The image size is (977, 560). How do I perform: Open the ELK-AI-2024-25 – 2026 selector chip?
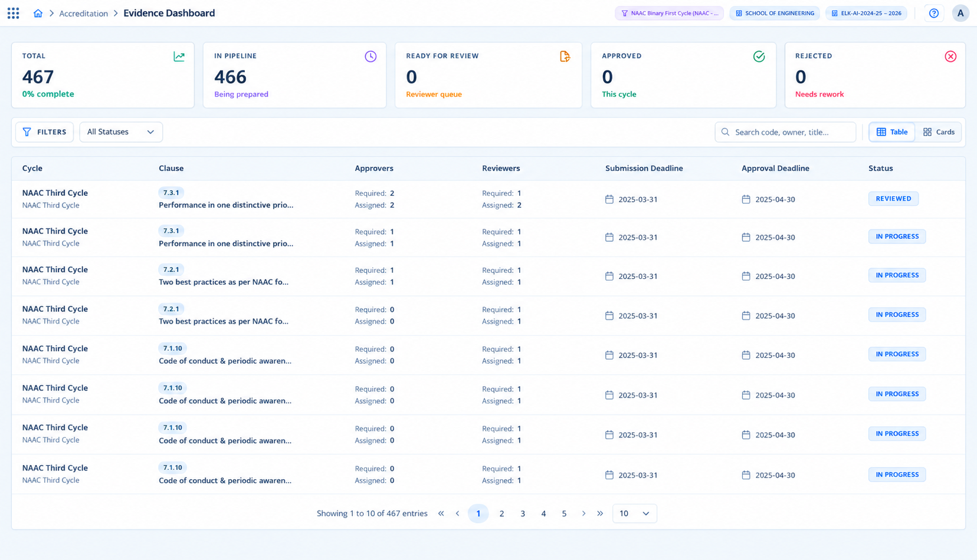pyautogui.click(x=867, y=13)
